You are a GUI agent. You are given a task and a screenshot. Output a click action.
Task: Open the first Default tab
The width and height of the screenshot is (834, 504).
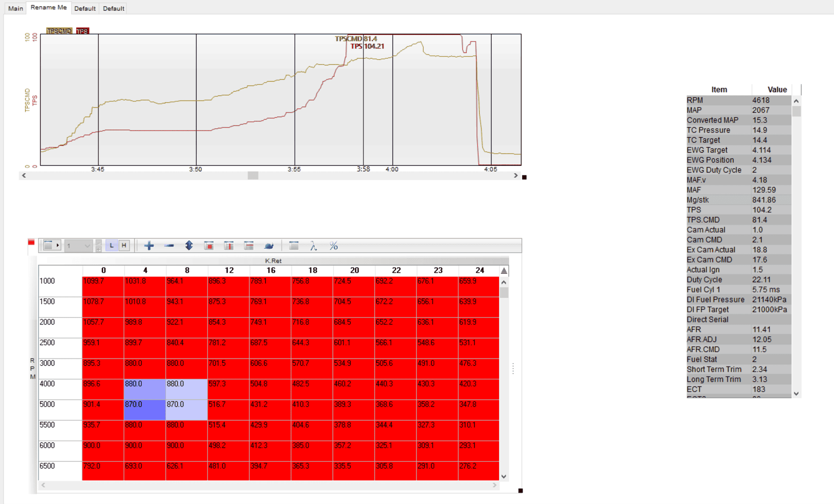tap(85, 8)
